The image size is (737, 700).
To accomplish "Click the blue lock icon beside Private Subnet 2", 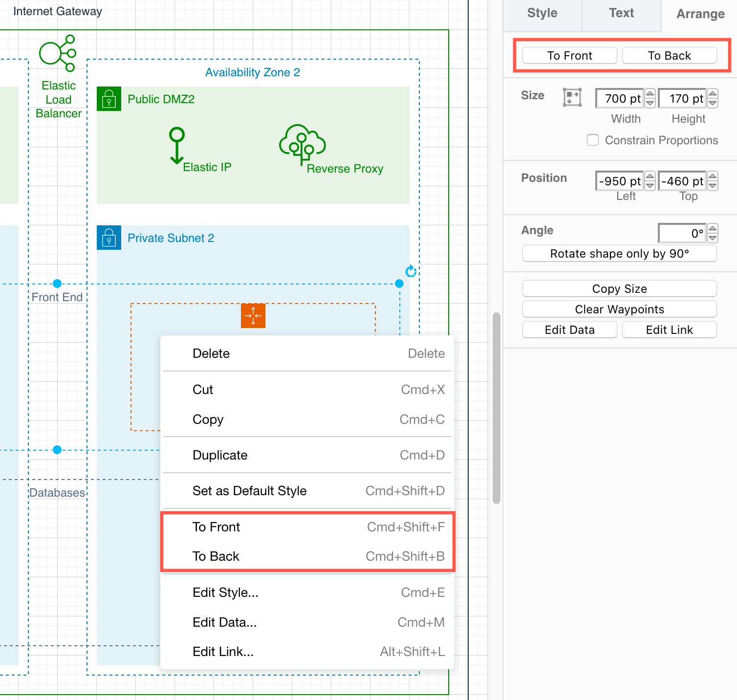I will (108, 238).
